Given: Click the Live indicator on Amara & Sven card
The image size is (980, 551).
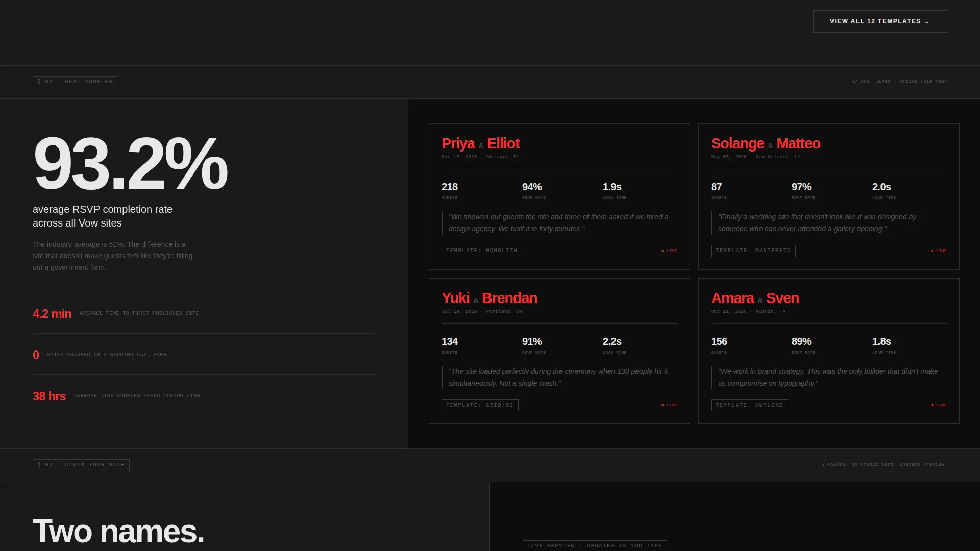Looking at the screenshot, I should [939, 405].
